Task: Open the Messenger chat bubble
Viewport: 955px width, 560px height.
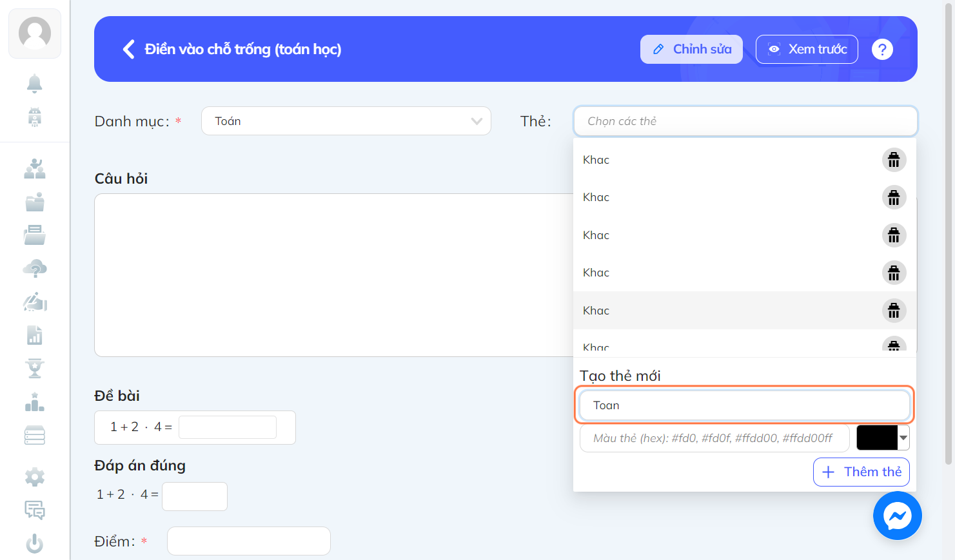Action: 898,516
